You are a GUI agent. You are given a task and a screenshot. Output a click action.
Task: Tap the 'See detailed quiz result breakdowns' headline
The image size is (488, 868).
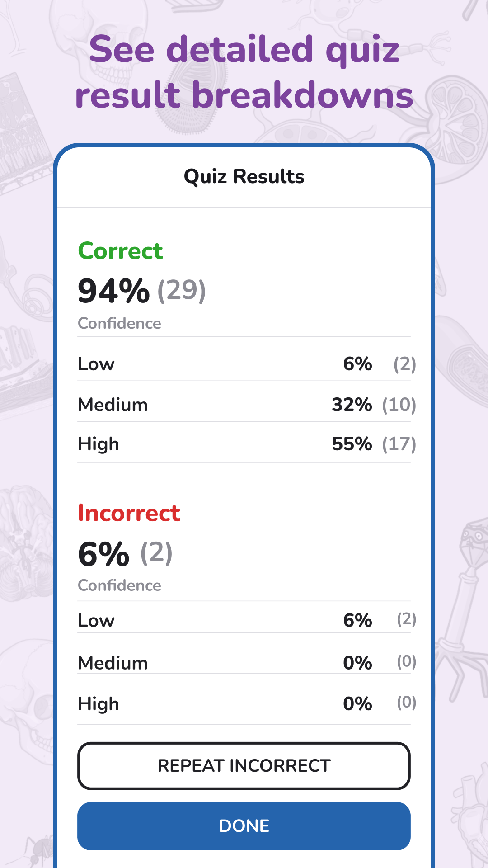[244, 72]
